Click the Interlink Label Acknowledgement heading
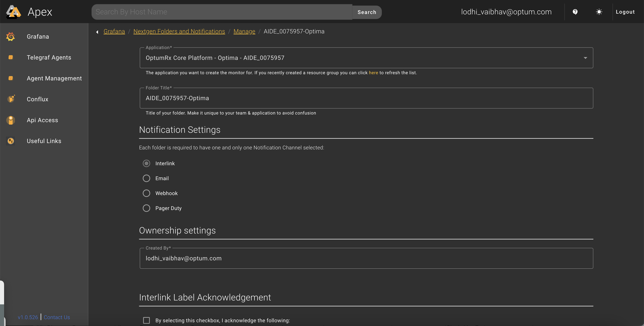Screen dimensions: 644x326 (205, 297)
